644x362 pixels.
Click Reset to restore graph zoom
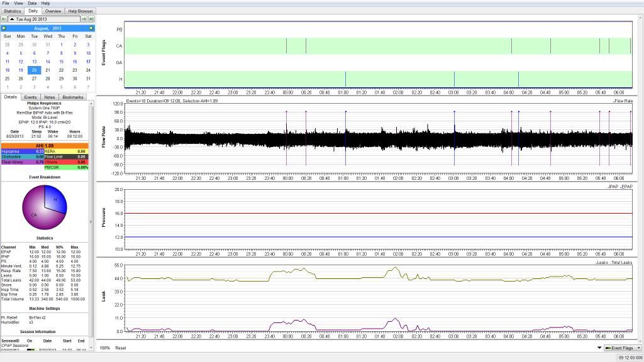[119, 348]
